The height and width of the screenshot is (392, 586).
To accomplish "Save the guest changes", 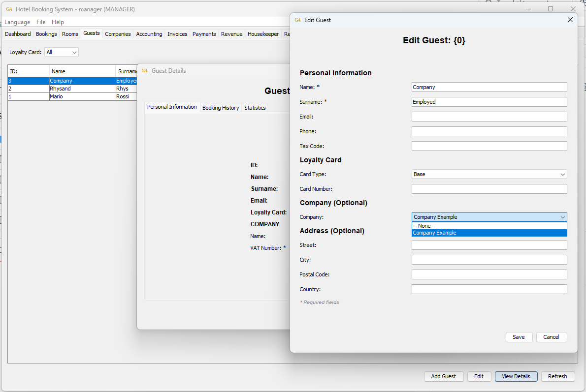I will point(519,337).
